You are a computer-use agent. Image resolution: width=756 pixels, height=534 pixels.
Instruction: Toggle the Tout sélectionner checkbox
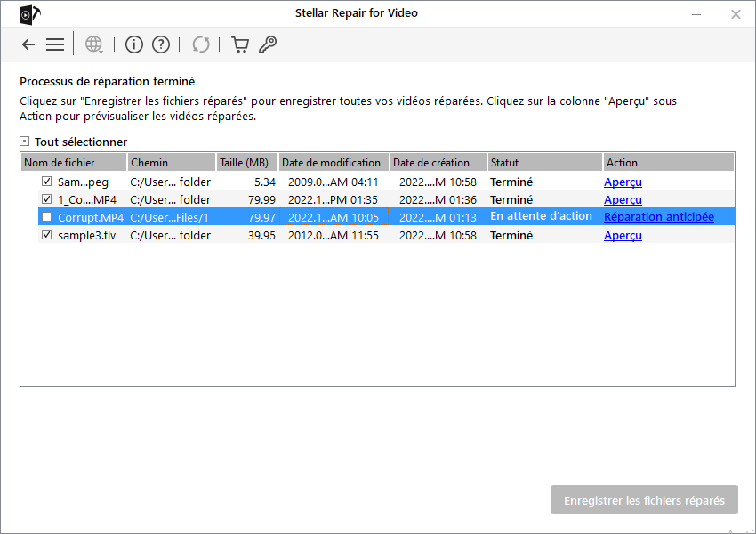click(x=25, y=142)
